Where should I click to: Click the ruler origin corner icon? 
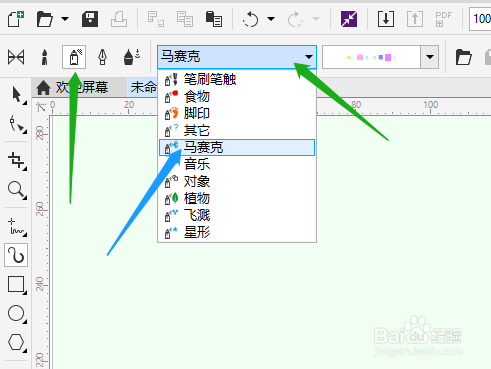(x=41, y=107)
